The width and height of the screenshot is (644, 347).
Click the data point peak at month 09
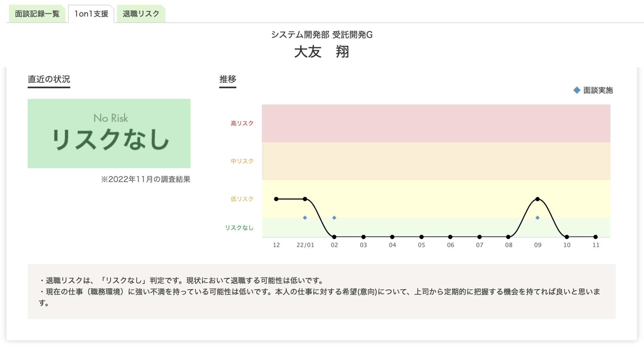point(537,199)
